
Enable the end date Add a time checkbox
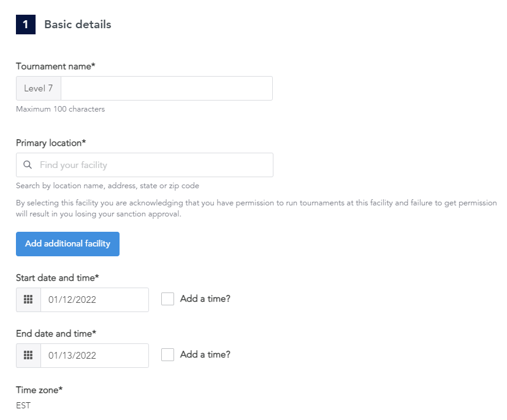(x=167, y=354)
